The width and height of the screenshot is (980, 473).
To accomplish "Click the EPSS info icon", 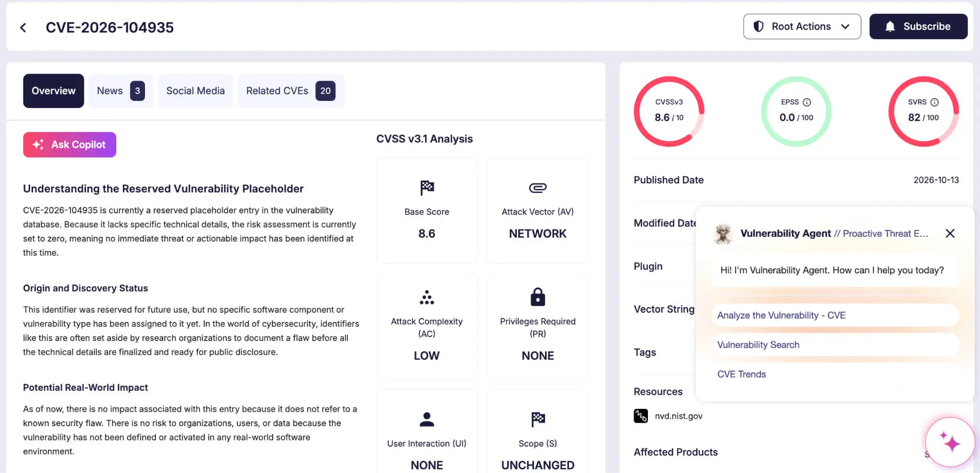I will click(x=807, y=102).
